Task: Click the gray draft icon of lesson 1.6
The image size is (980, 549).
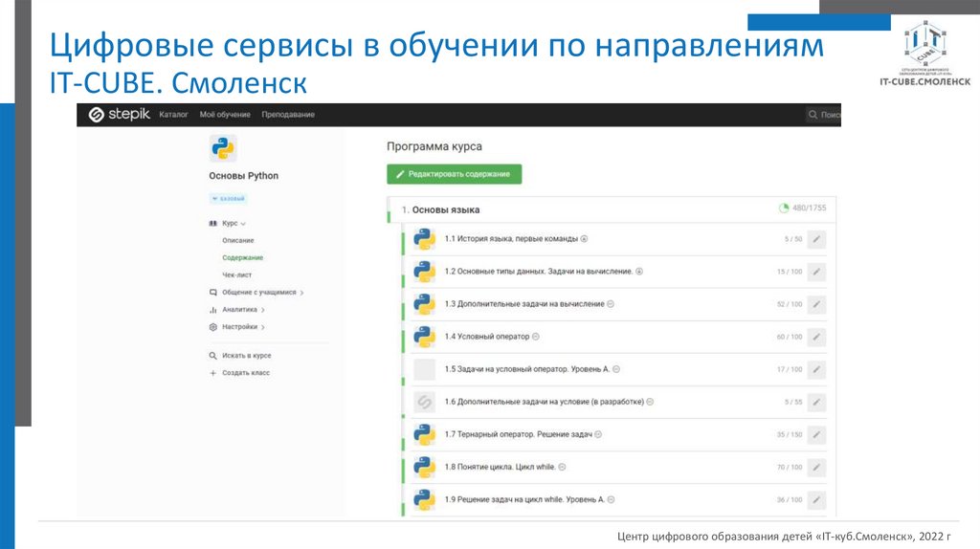Action: (x=424, y=403)
